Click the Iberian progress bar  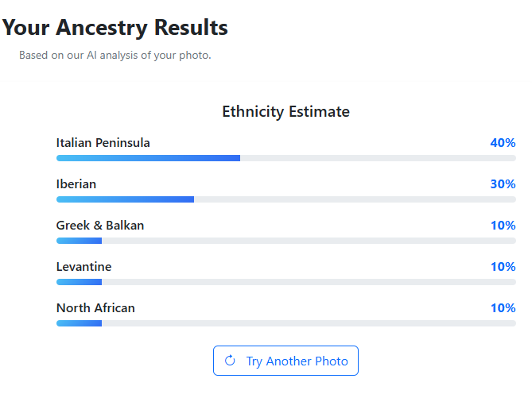click(x=285, y=199)
